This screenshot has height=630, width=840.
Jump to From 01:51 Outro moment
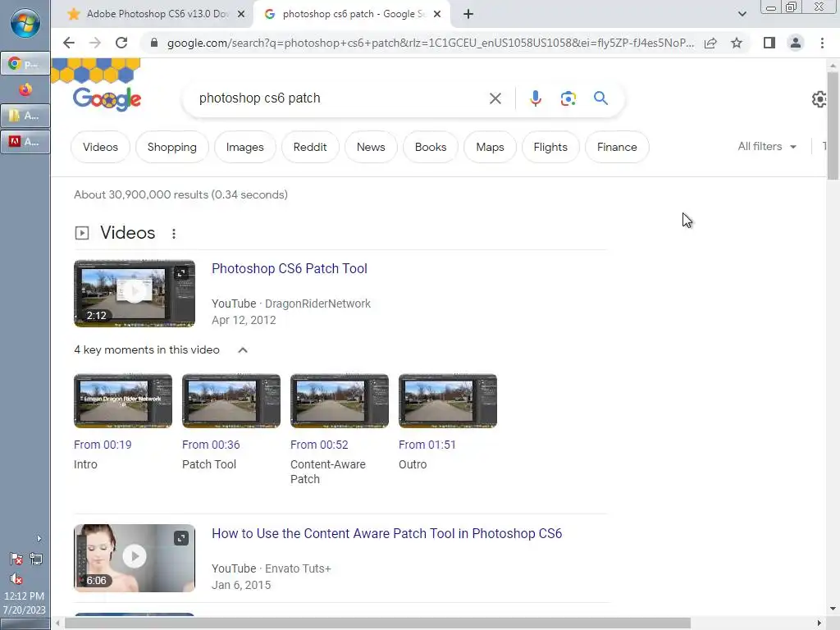[x=427, y=445]
